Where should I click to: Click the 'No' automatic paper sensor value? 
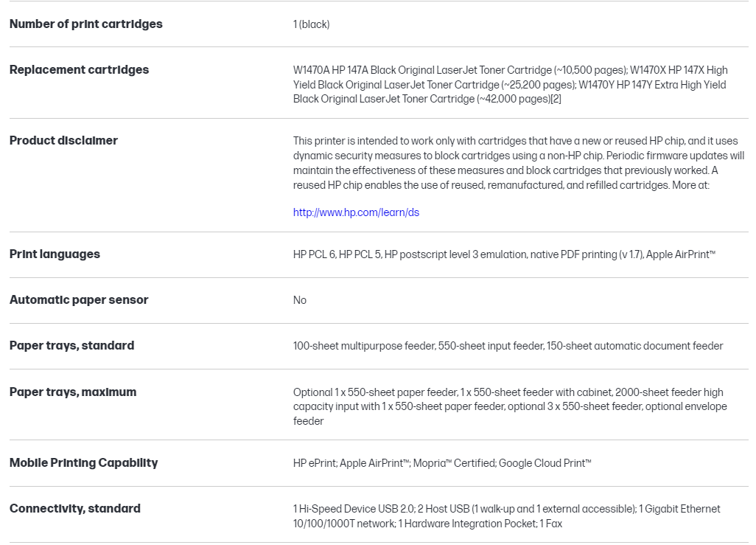(x=299, y=300)
